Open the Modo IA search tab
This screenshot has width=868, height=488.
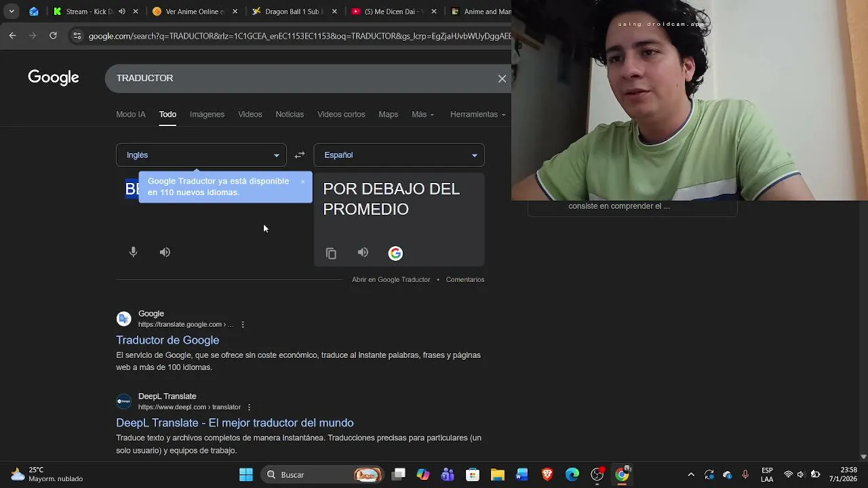coord(131,115)
